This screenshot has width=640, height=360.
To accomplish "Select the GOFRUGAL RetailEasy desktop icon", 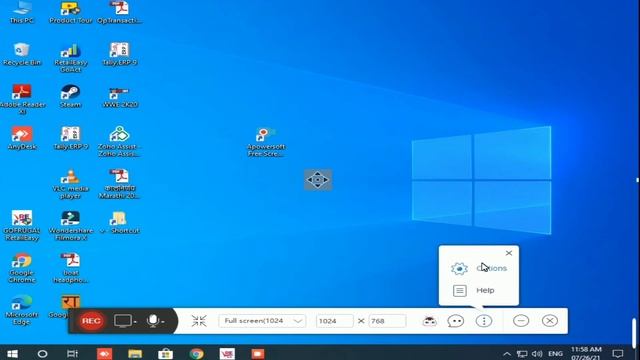I will click(x=22, y=226).
